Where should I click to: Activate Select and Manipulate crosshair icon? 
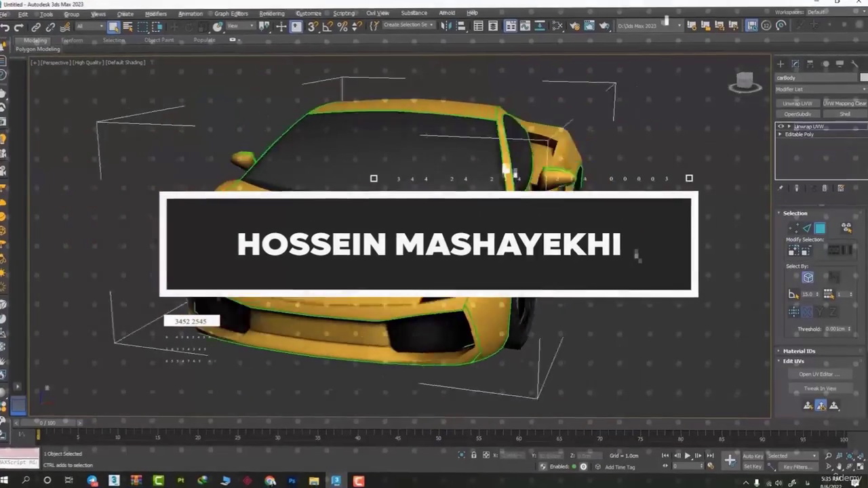(x=281, y=26)
